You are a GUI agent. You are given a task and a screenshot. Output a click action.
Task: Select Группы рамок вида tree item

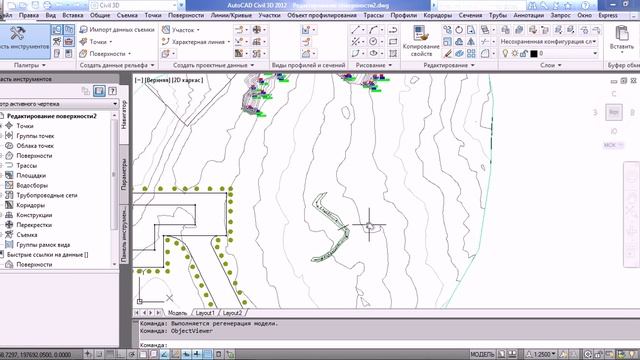tap(42, 245)
